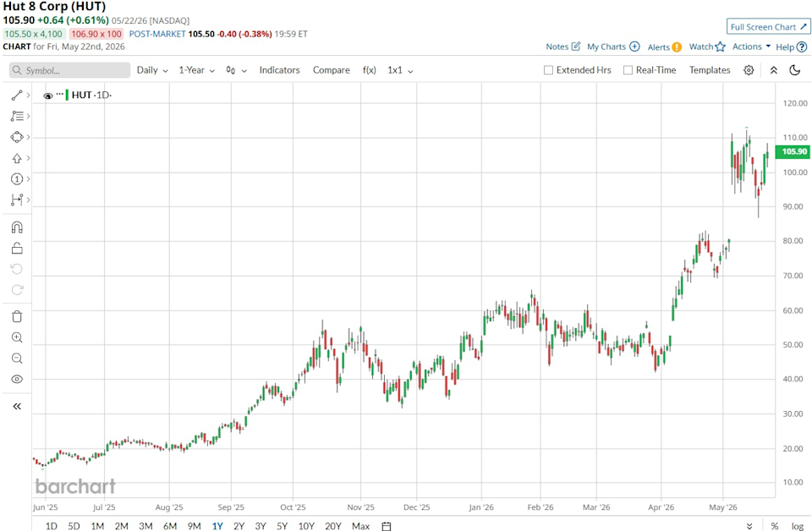Switch to dark mode moon icon
This screenshot has height=531, width=812.
[795, 70]
